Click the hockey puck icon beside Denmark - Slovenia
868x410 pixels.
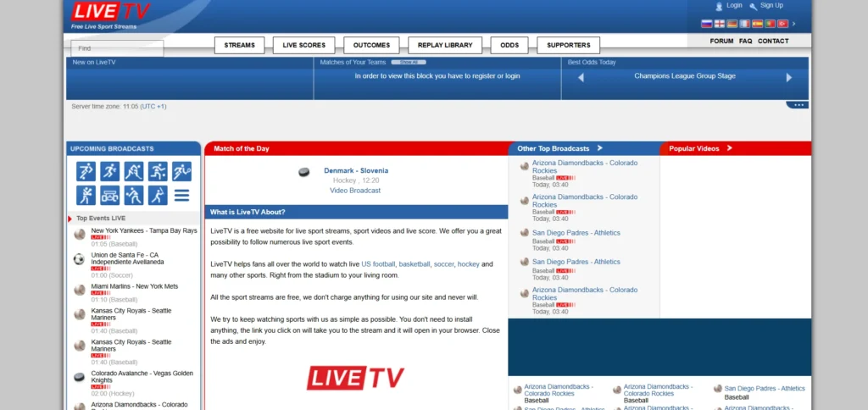[304, 172]
